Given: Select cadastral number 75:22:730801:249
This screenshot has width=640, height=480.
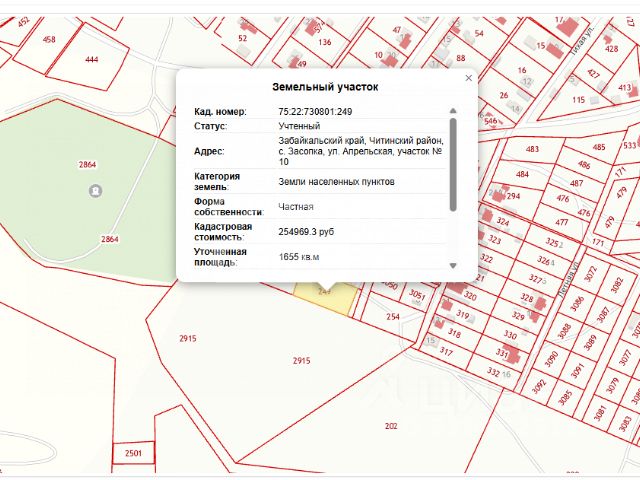Looking at the screenshot, I should tap(315, 112).
